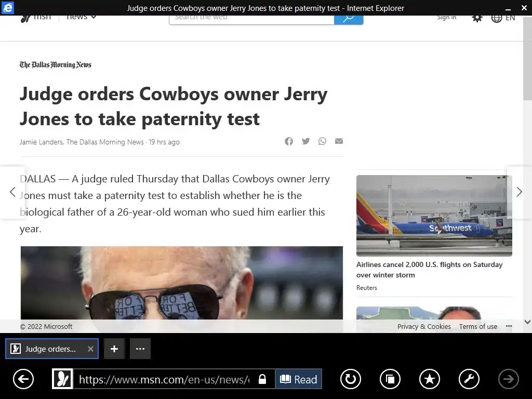Go to next article arrow
The height and width of the screenshot is (399, 532).
coord(519,192)
